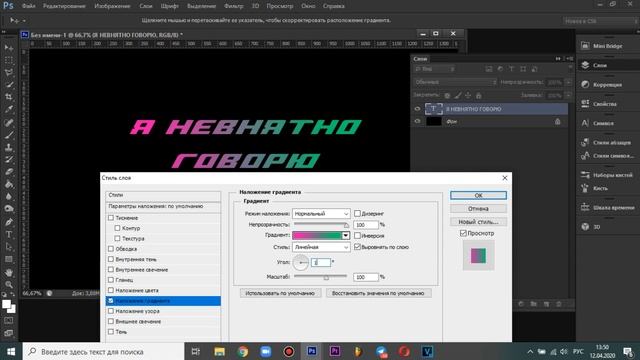Hide the Фон background layer
640x360 pixels.
[x=417, y=121]
